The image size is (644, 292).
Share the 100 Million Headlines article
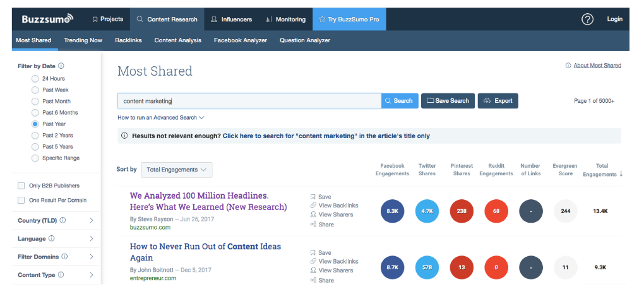click(x=322, y=225)
